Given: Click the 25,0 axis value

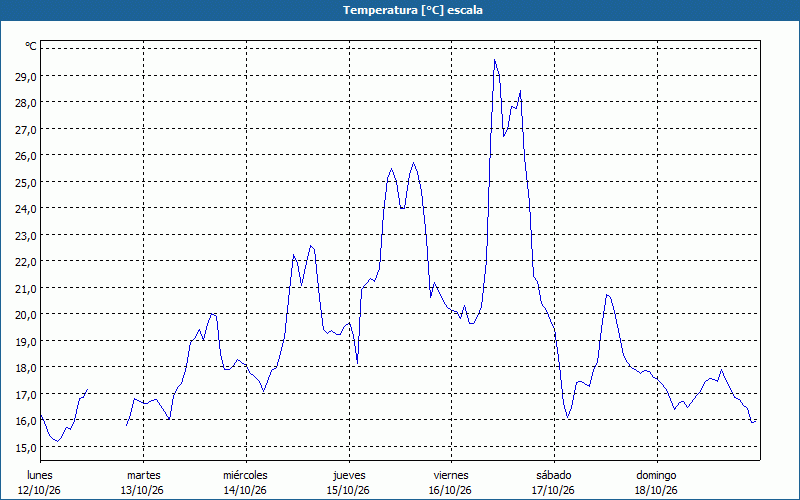Looking at the screenshot, I should coord(26,183).
